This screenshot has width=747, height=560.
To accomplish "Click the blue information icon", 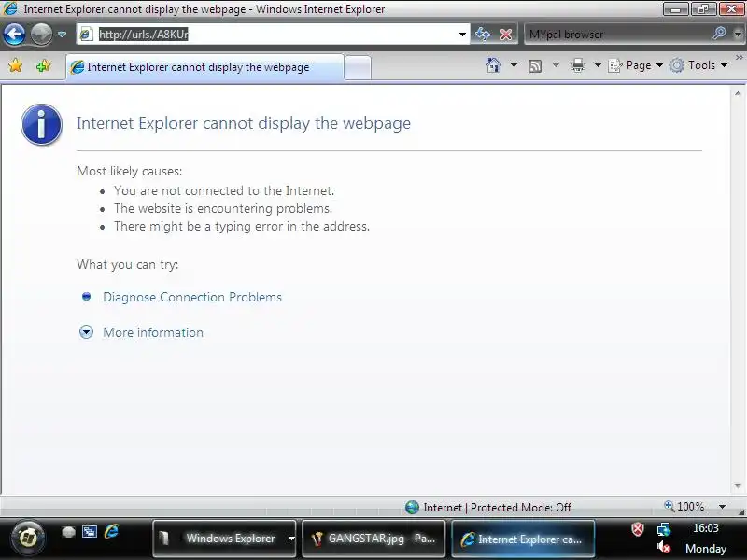I will click(x=41, y=125).
